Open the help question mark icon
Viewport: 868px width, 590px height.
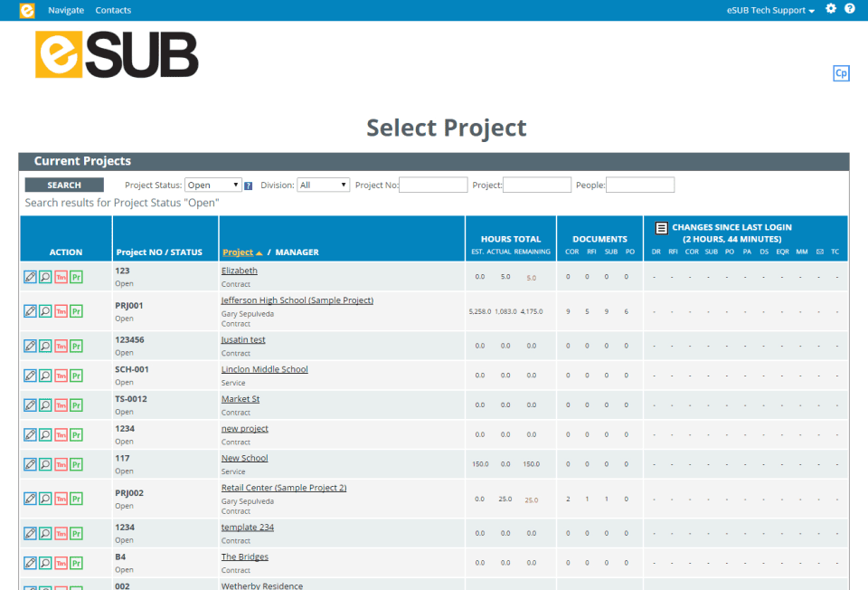[x=850, y=8]
